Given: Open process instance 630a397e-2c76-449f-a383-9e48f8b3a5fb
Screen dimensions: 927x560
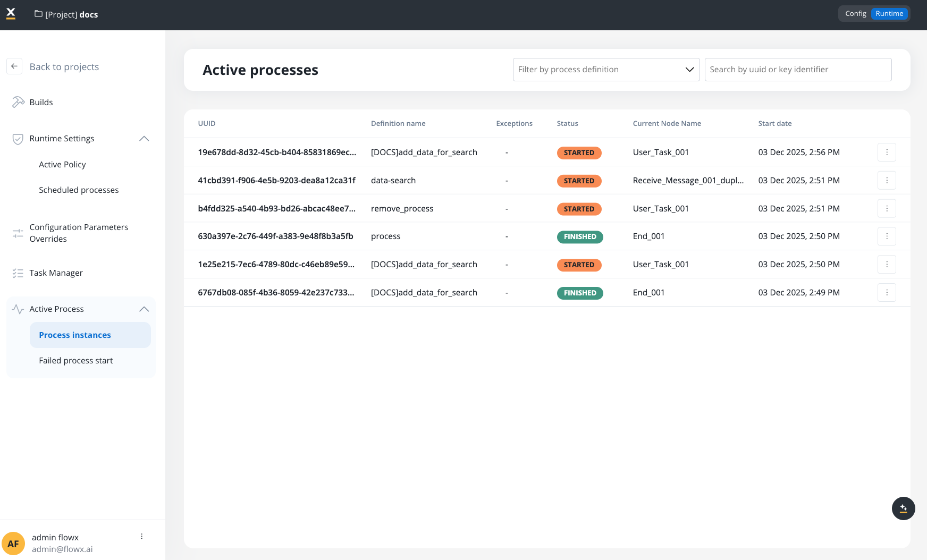Looking at the screenshot, I should point(275,236).
